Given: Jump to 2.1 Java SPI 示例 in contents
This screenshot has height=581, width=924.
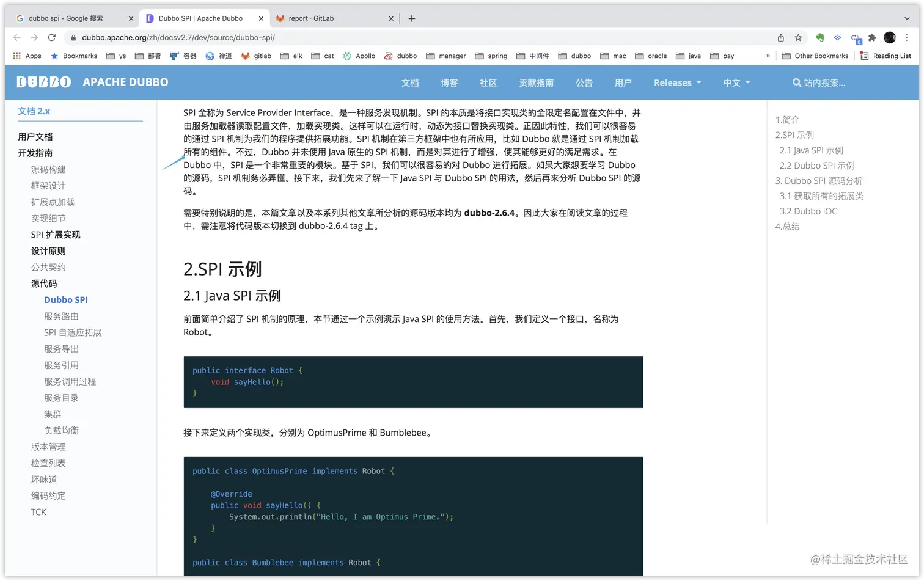Looking at the screenshot, I should pos(811,150).
